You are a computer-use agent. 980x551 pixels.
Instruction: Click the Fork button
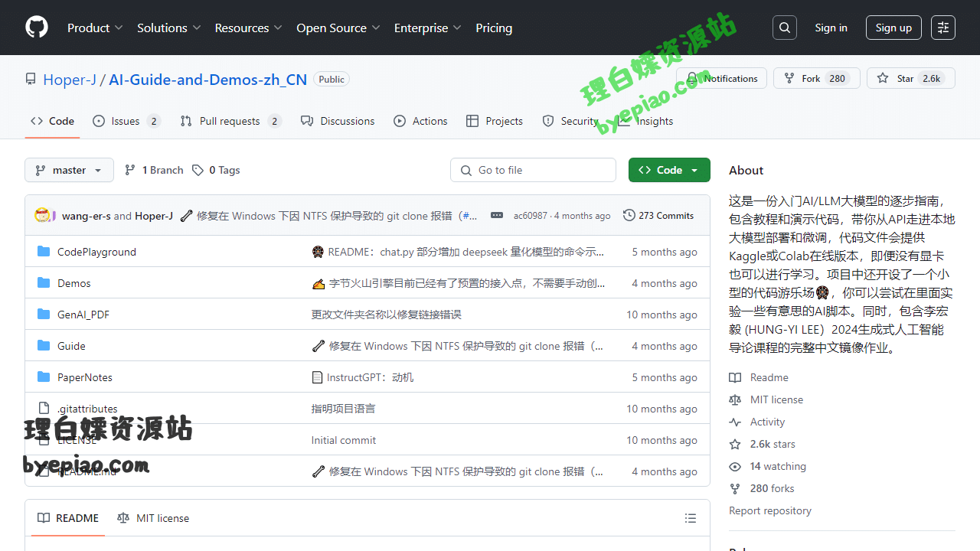[x=816, y=78]
